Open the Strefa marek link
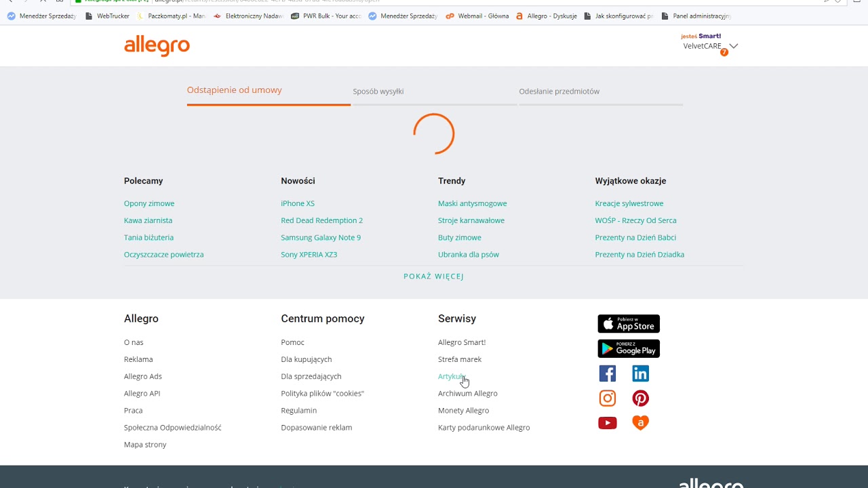 pyautogui.click(x=460, y=359)
